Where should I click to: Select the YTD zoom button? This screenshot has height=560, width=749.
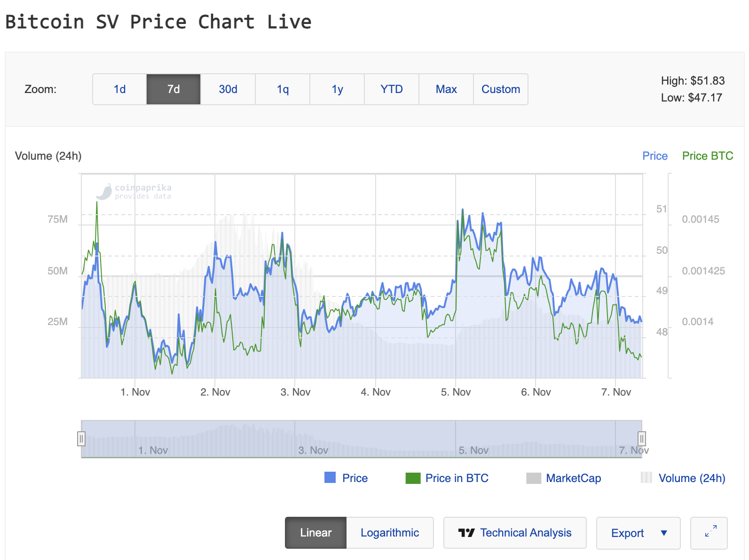pyautogui.click(x=391, y=89)
